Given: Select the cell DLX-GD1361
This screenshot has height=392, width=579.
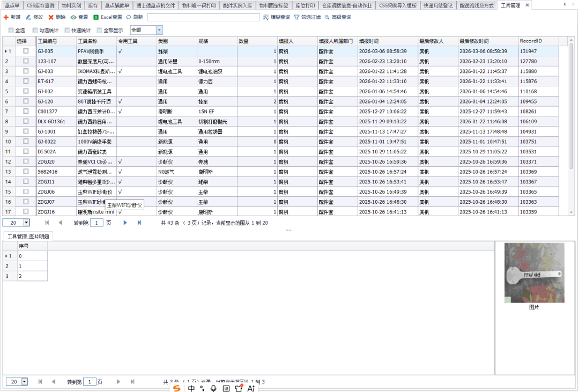Looking at the screenshot, I should (56, 122).
